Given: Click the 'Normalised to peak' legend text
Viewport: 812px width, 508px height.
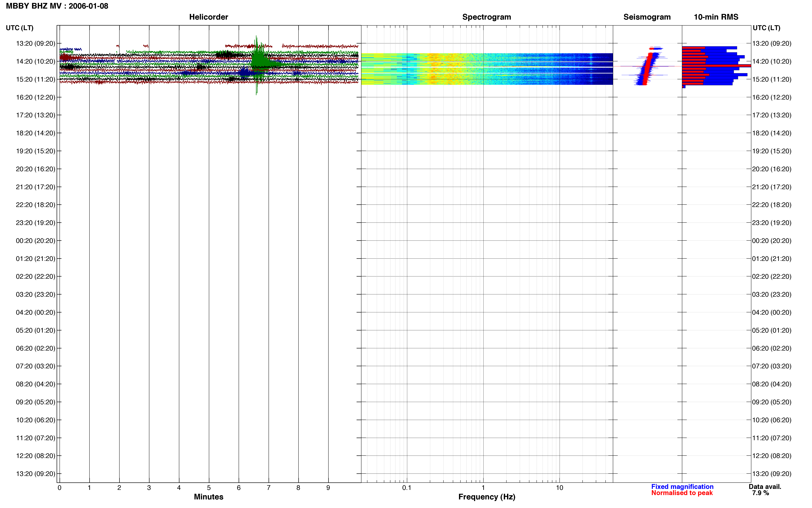Looking at the screenshot, I should [682, 493].
